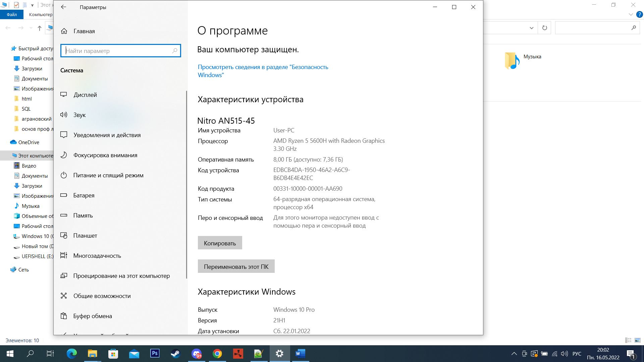This screenshot has width=644, height=362.
Task: Select the Многозадачность icon
Action: 64,256
